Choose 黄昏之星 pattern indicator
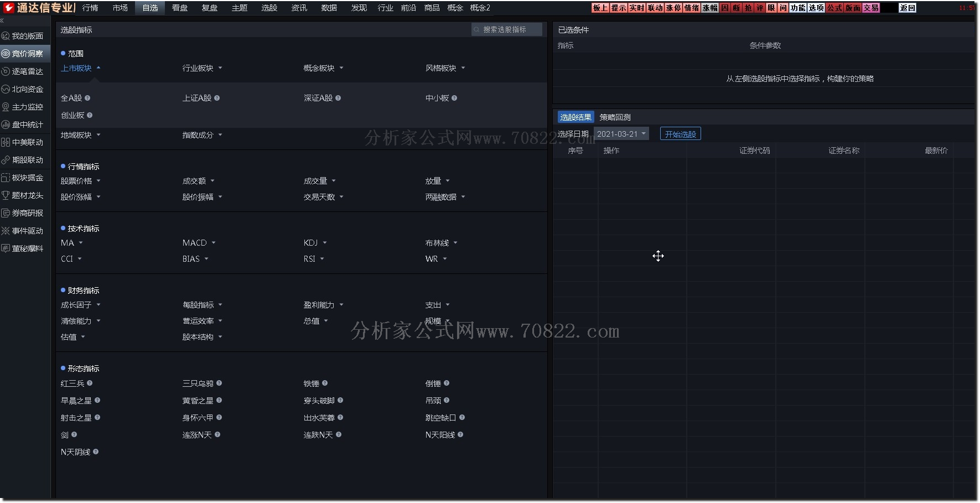Viewport: 980px width, 503px height. 198,400
